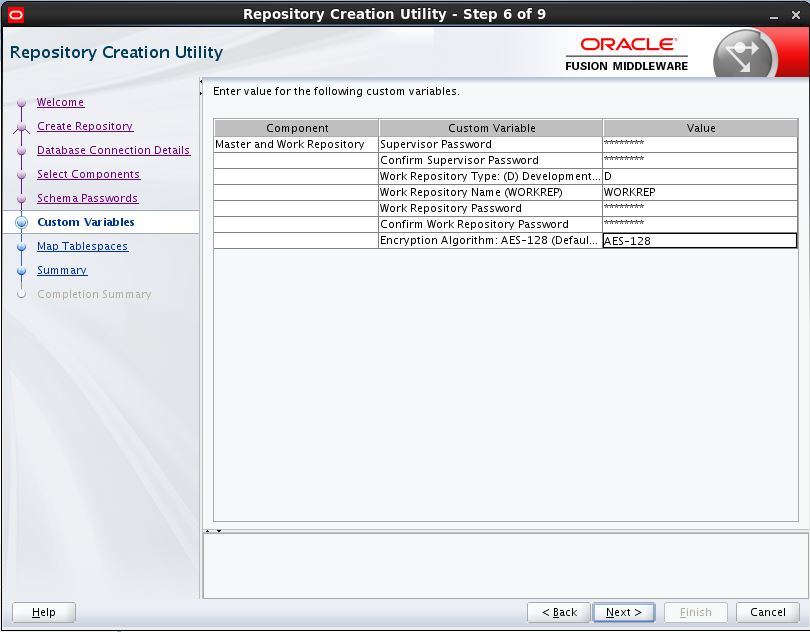Click the arrow globe graphic beside the logo
The image size is (810, 632).
tap(743, 52)
